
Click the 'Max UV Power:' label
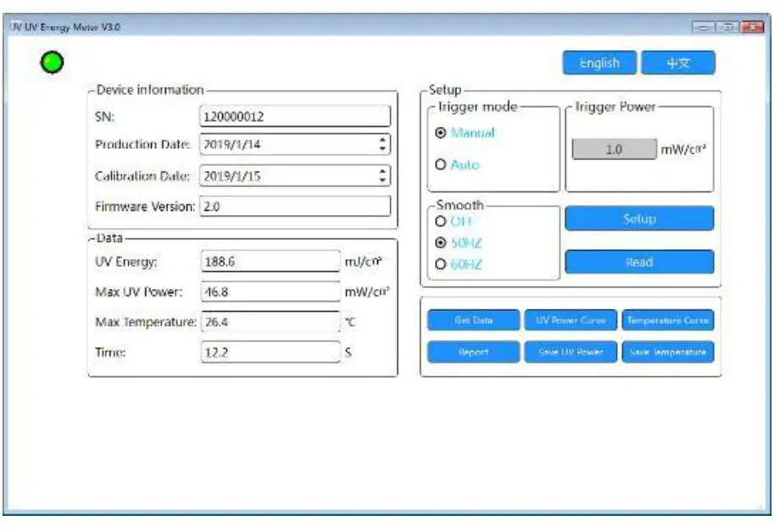[x=139, y=292]
